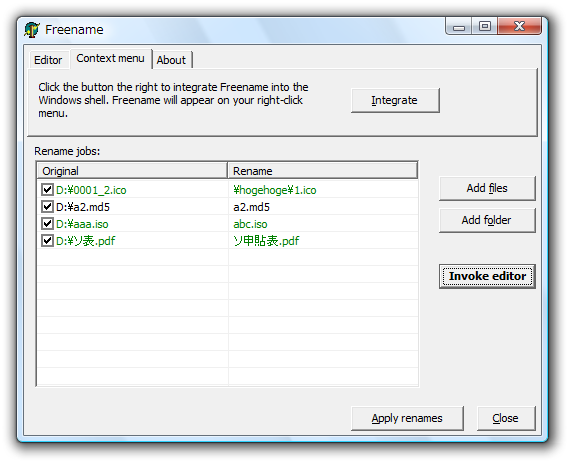This screenshot has height=464, width=570.
Task: Select the a2.md5 rename cell
Action: (252, 207)
